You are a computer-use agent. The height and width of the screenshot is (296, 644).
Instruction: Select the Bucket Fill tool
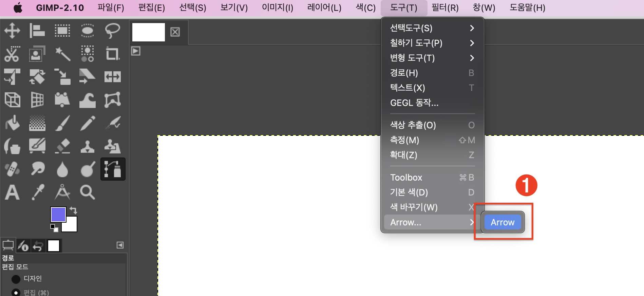pos(12,123)
